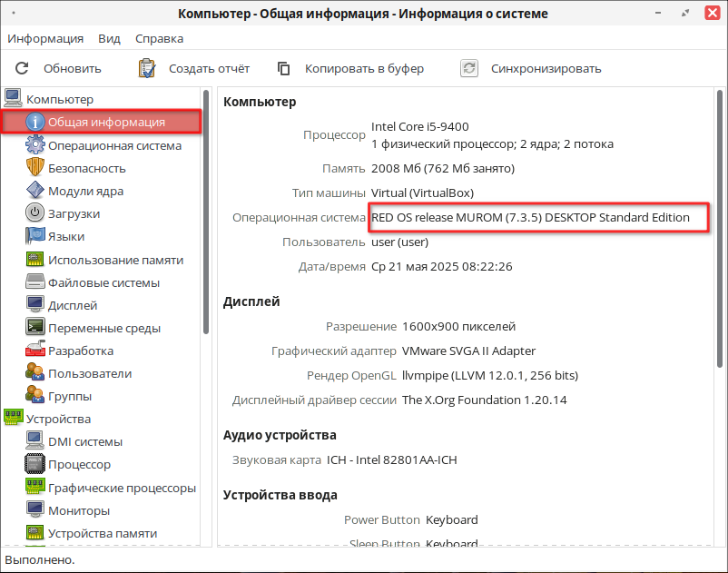Click the memory chip icon of Использование памяти
Image resolution: width=728 pixels, height=573 pixels.
click(x=34, y=259)
